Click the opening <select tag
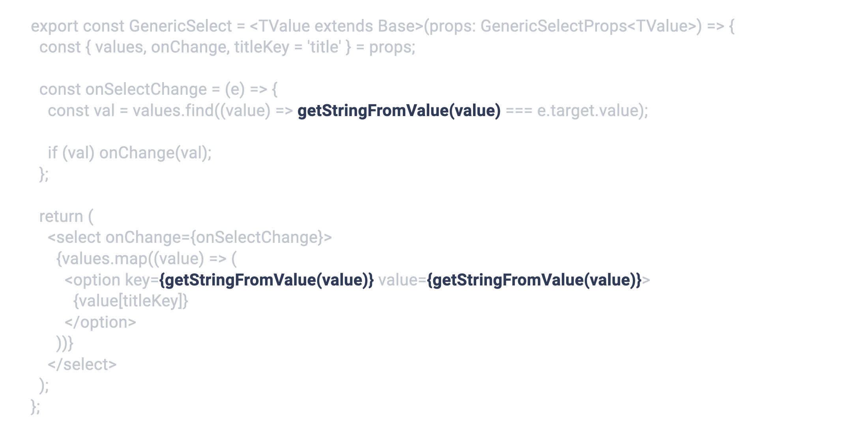 (x=74, y=238)
